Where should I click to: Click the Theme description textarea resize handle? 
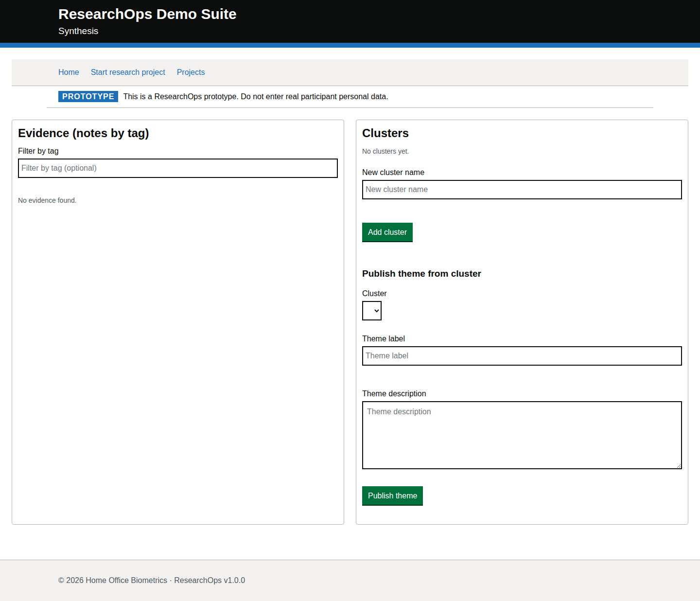pyautogui.click(x=679, y=466)
